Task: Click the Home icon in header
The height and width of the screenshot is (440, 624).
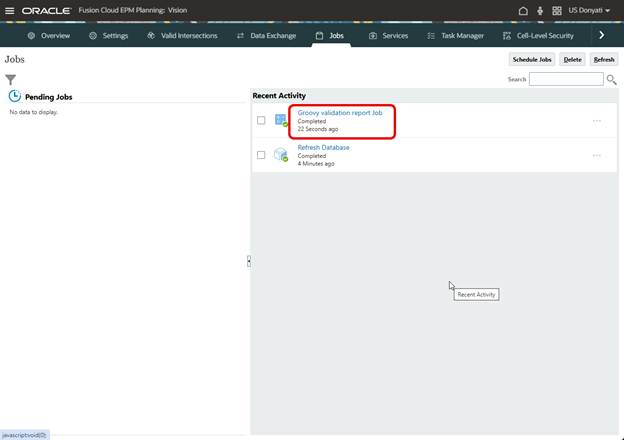Action: tap(523, 10)
